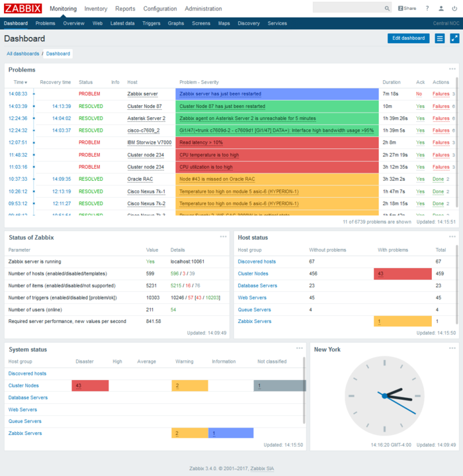Click Not classified 1 cell for Cluster Nodes
This screenshot has height=476, width=463.
tap(280, 385)
